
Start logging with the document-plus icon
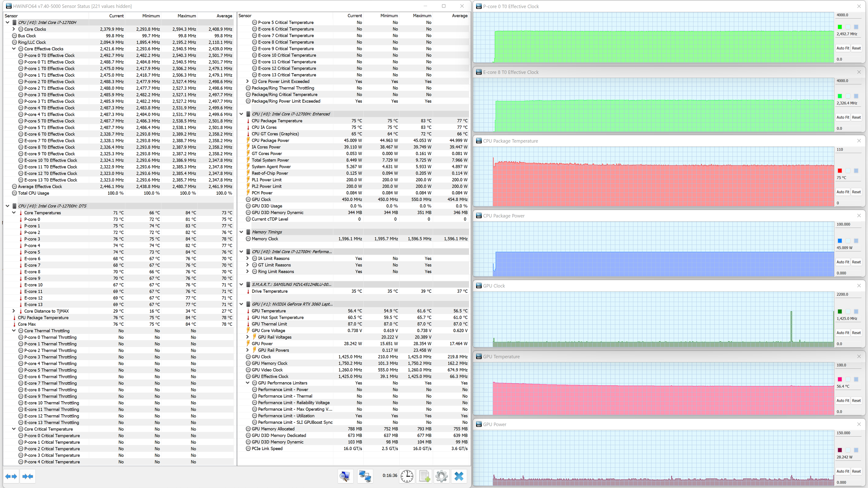pyautogui.click(x=424, y=476)
